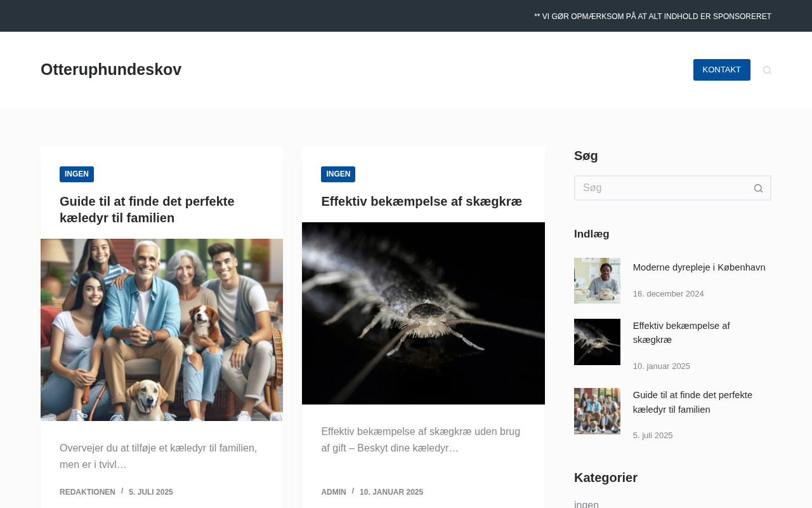Image resolution: width=812 pixels, height=508 pixels.
Task: Select the '10. JANUAR 2025' date on the skægkræ card
Action: (x=391, y=492)
